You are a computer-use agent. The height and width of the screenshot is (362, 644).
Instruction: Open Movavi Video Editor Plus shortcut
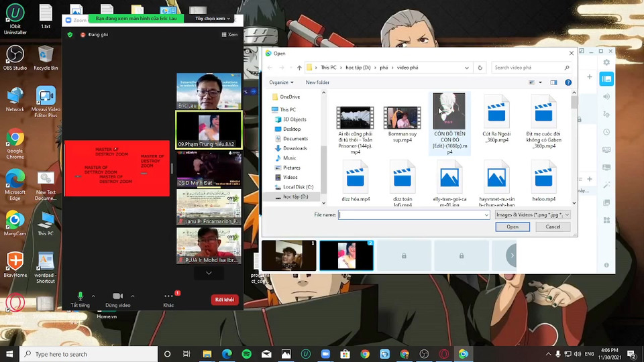(x=46, y=102)
